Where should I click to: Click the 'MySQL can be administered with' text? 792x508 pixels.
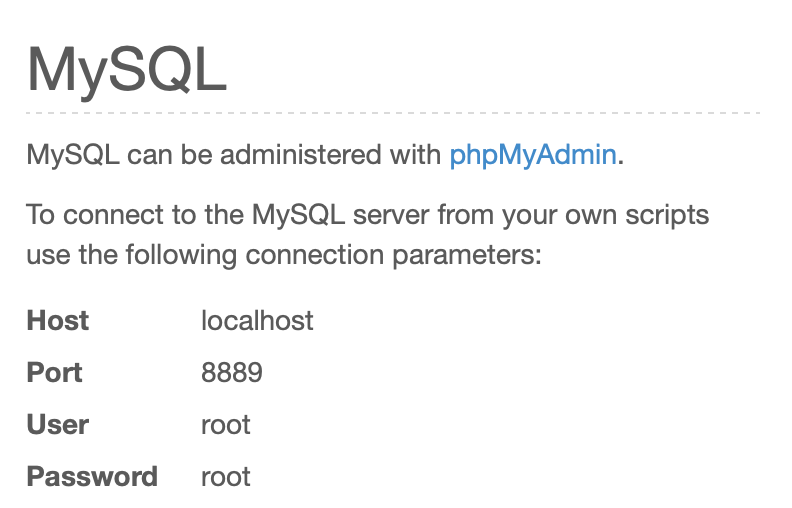tap(234, 155)
